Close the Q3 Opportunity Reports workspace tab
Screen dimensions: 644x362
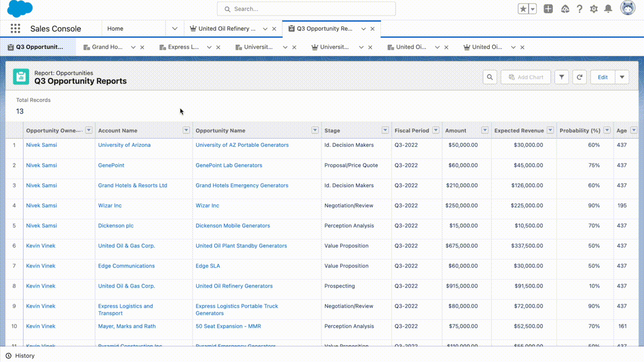pos(372,29)
